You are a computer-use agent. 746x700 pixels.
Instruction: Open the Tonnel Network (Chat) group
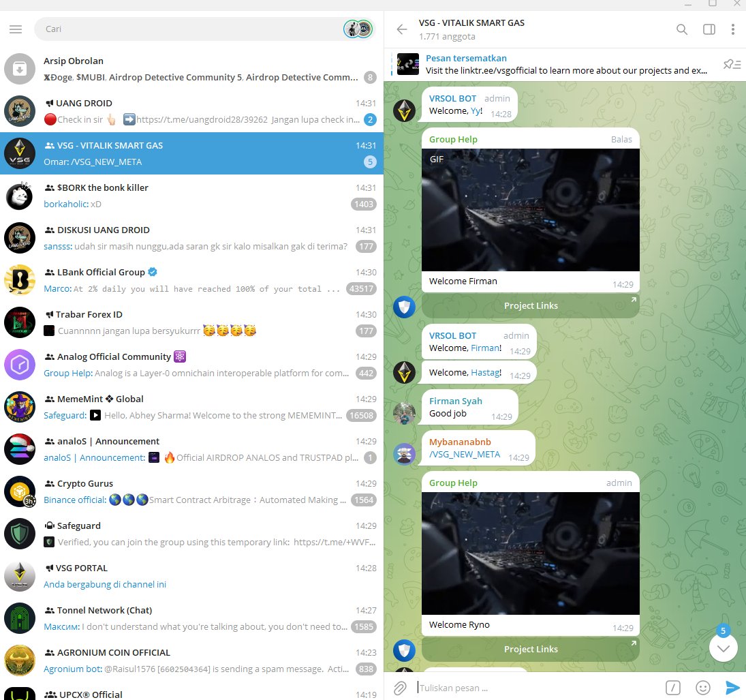pos(191,618)
